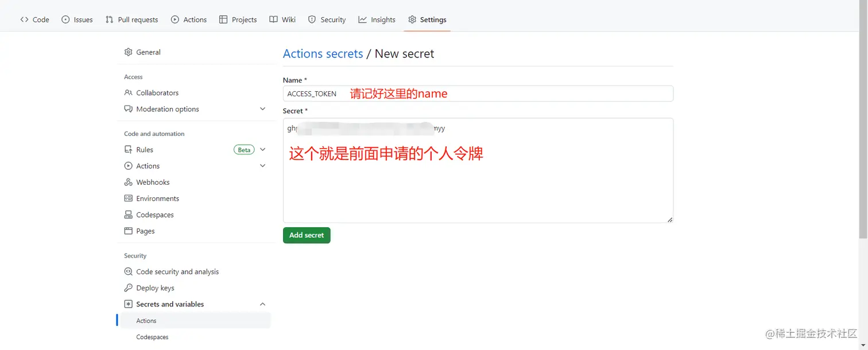Click the Deploy keys key icon
868x350 pixels.
(x=128, y=288)
